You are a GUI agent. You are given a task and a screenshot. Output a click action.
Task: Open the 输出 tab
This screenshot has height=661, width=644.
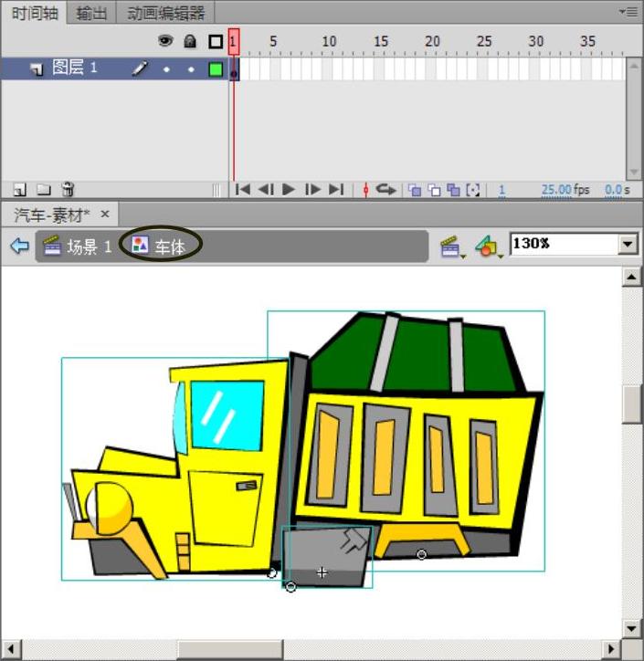pyautogui.click(x=91, y=14)
